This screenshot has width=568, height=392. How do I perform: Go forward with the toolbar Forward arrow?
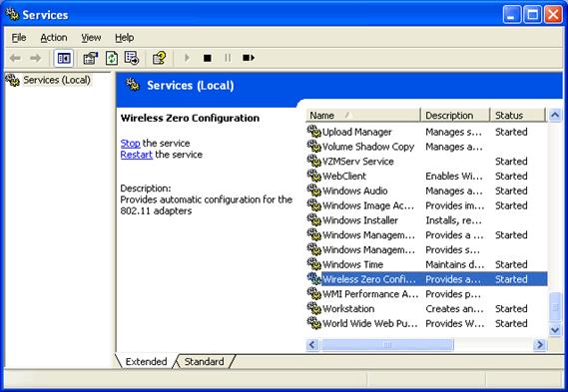pyautogui.click(x=36, y=58)
